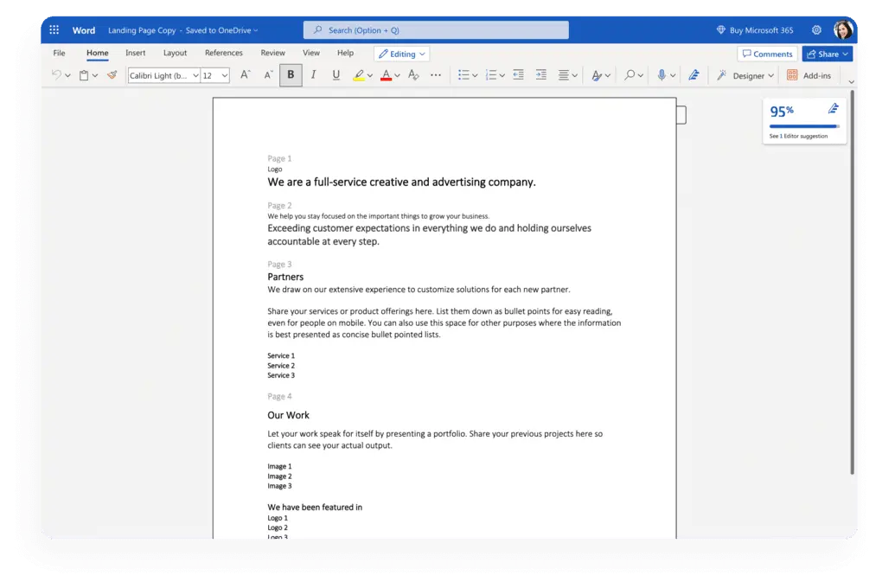The width and height of the screenshot is (882, 588).
Task: Open the app launcher waffle icon
Action: (54, 30)
